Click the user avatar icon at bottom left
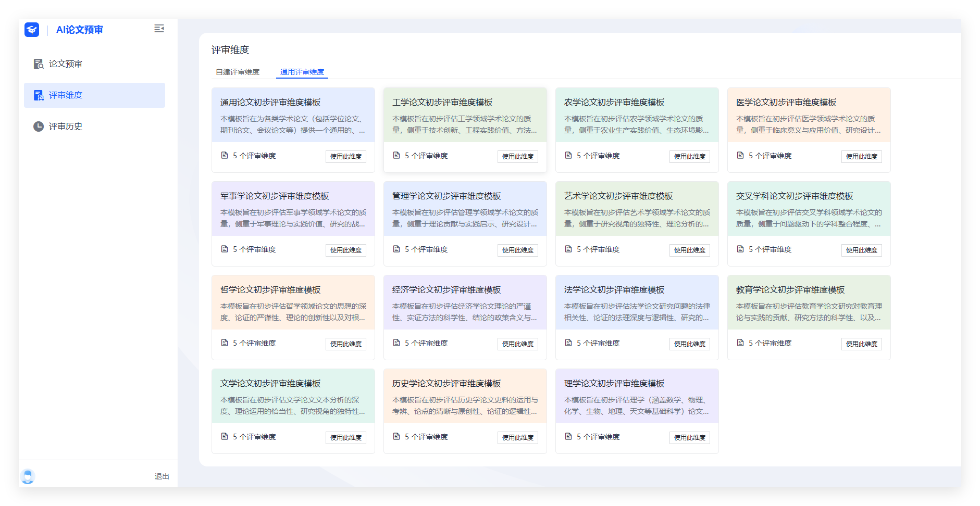This screenshot has height=506, width=980. click(x=28, y=476)
